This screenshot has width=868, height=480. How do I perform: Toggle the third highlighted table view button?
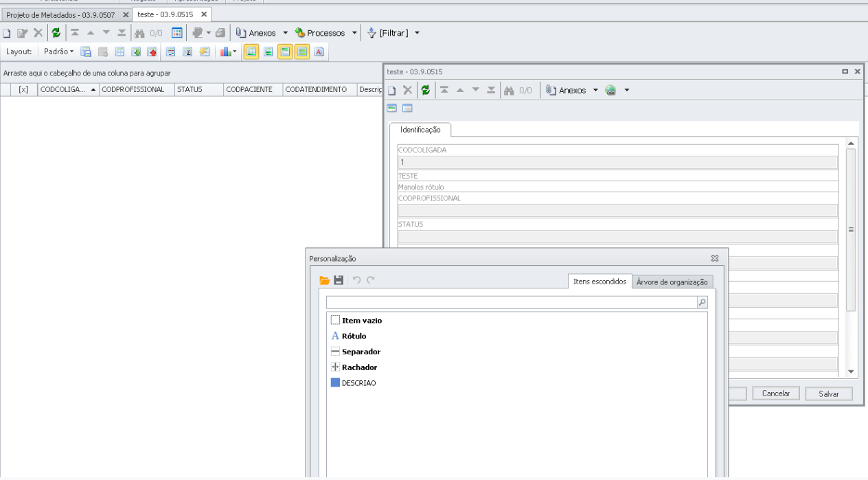pos(285,52)
